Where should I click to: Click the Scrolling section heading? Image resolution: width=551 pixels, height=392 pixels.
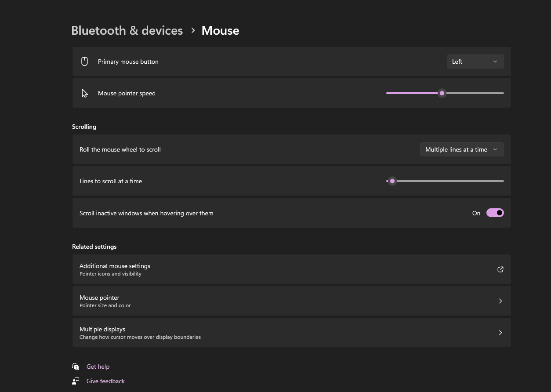84,127
